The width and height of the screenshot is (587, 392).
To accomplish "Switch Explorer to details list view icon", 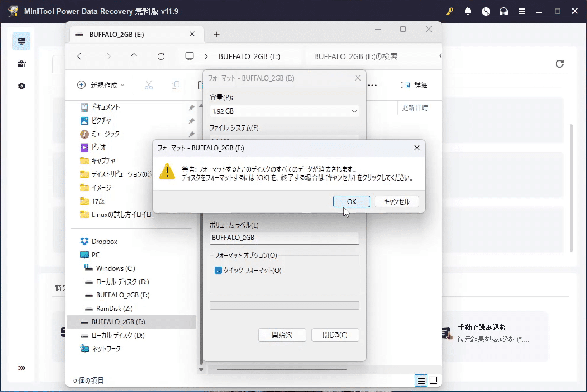I will pyautogui.click(x=421, y=381).
